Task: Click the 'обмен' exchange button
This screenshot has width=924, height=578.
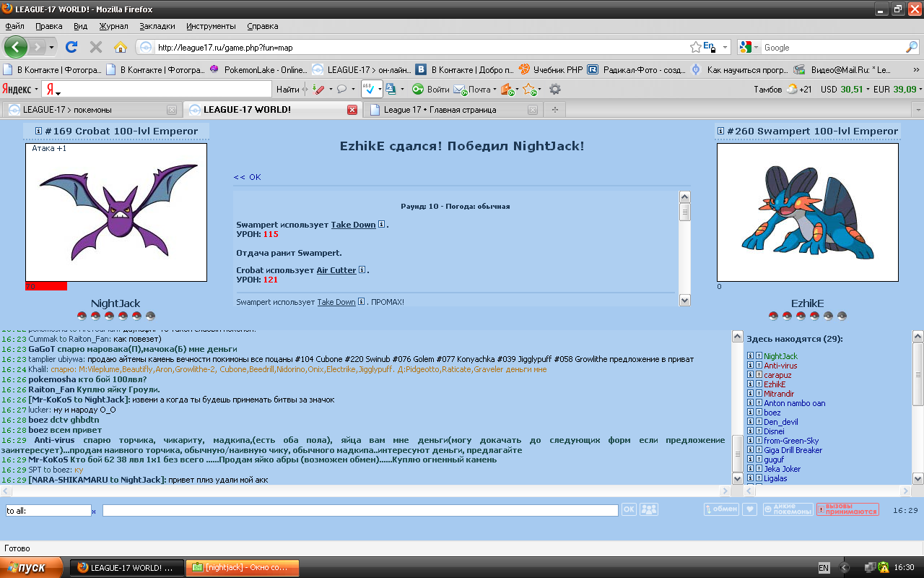Action: coord(721,509)
